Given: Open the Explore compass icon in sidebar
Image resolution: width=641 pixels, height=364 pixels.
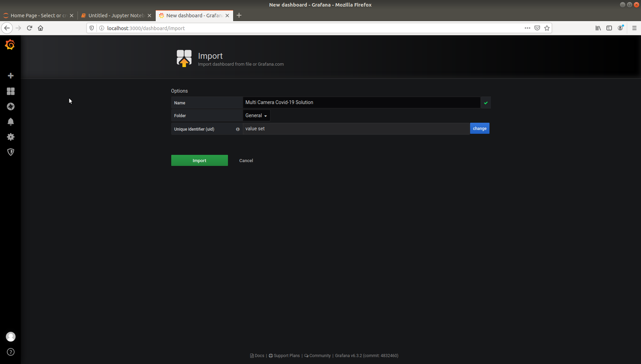Looking at the screenshot, I should (11, 106).
